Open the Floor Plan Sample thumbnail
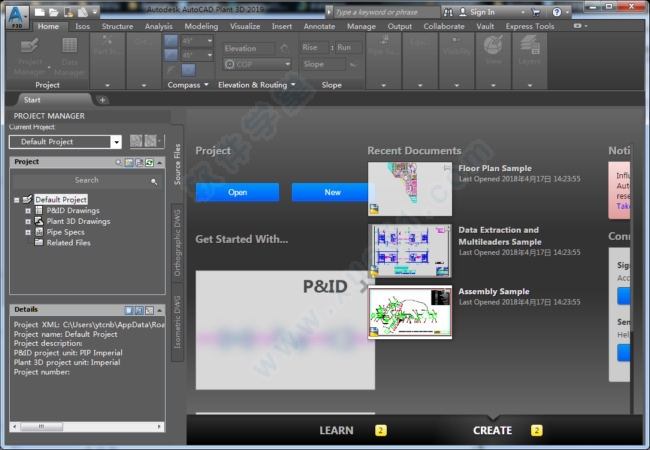Image resolution: width=650 pixels, height=450 pixels. coord(410,189)
